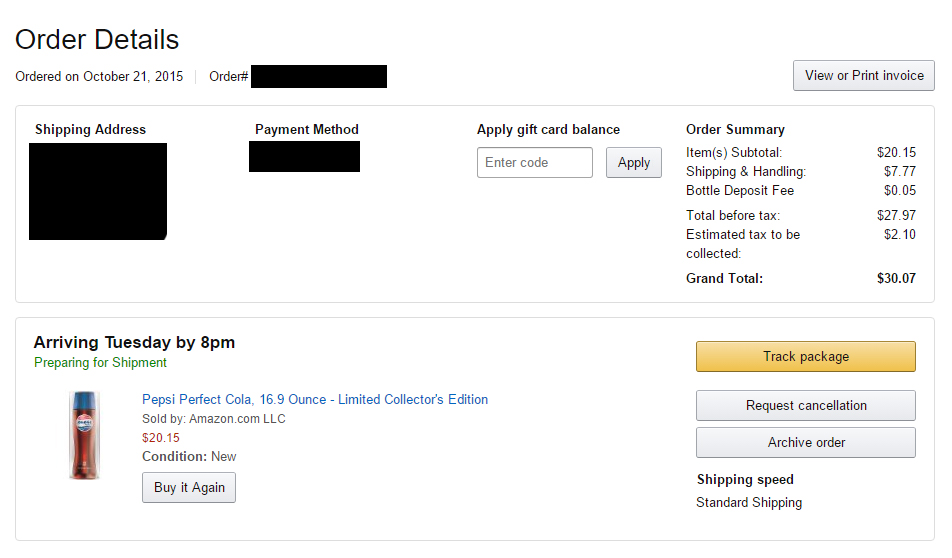The width and height of the screenshot is (952, 558).
Task: Buy the Pepsi Perfect Cola again
Action: pyautogui.click(x=189, y=488)
